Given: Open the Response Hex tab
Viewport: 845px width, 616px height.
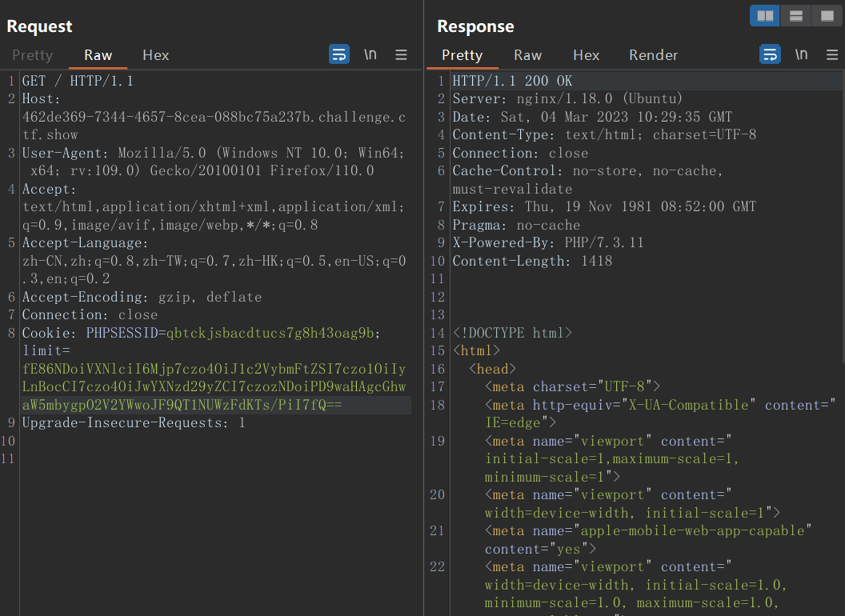Looking at the screenshot, I should (587, 55).
